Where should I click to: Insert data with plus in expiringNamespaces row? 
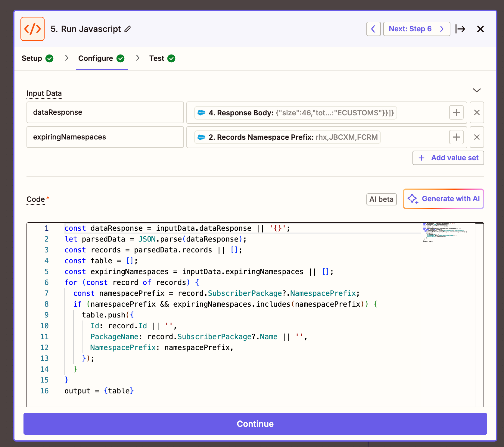pos(456,137)
